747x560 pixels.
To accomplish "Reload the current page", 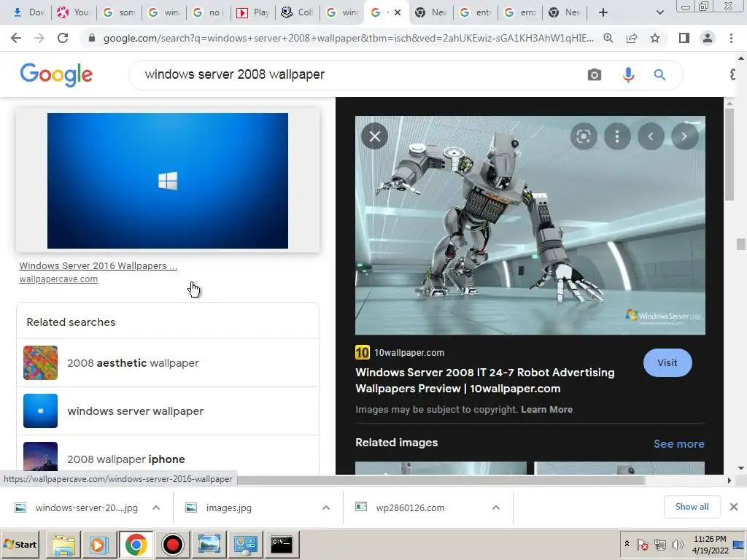I will pyautogui.click(x=63, y=38).
